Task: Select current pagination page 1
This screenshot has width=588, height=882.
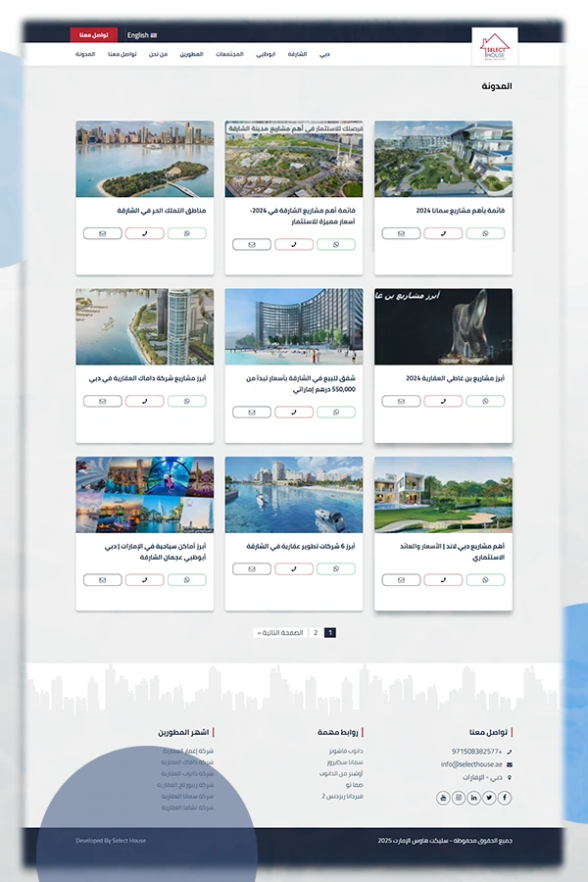Action: point(330,633)
